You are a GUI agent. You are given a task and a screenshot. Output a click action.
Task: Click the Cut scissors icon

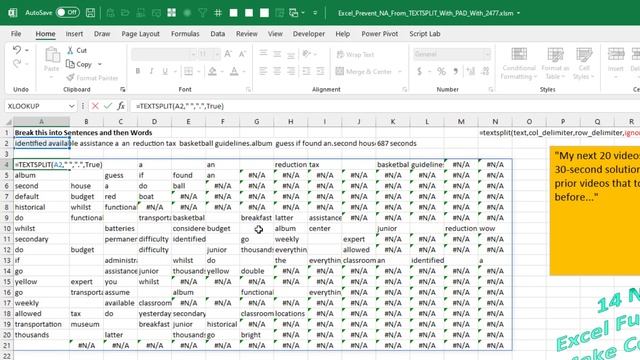pos(70,50)
